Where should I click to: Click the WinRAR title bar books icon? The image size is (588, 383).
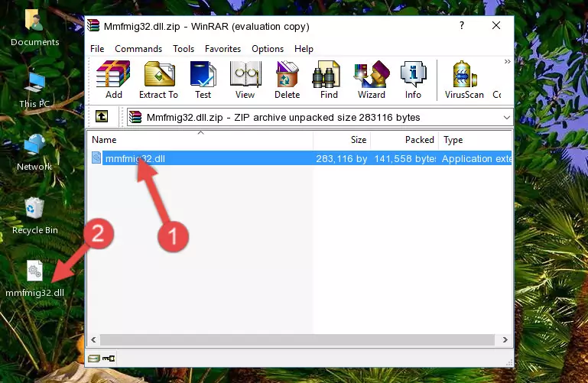click(93, 26)
